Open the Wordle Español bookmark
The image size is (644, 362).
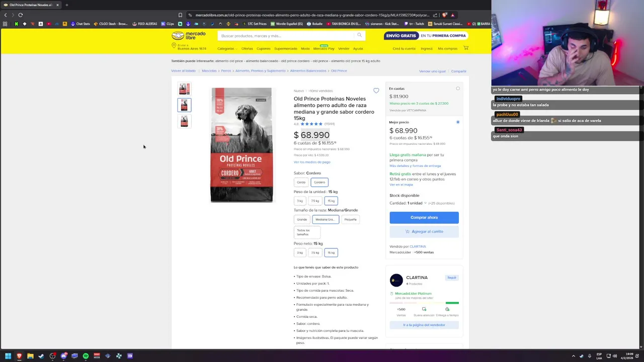click(287, 24)
